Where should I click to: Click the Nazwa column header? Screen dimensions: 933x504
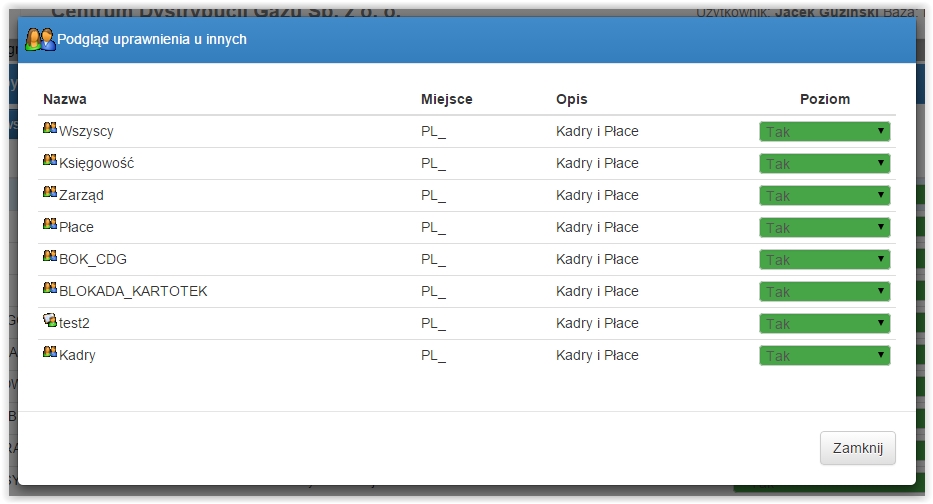click(x=65, y=99)
